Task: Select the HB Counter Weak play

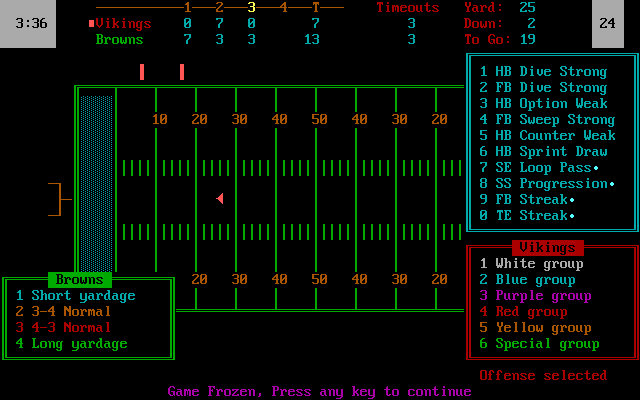Action: tap(547, 136)
